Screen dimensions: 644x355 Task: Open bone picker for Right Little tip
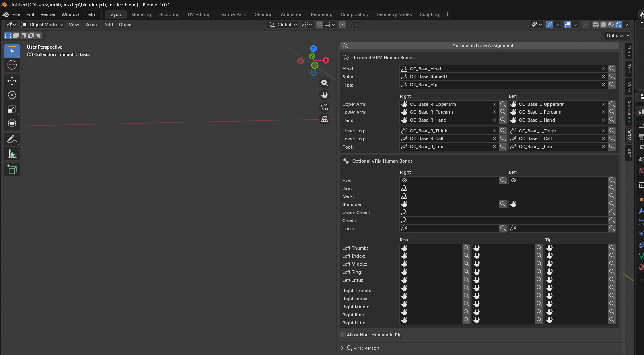[612, 320]
